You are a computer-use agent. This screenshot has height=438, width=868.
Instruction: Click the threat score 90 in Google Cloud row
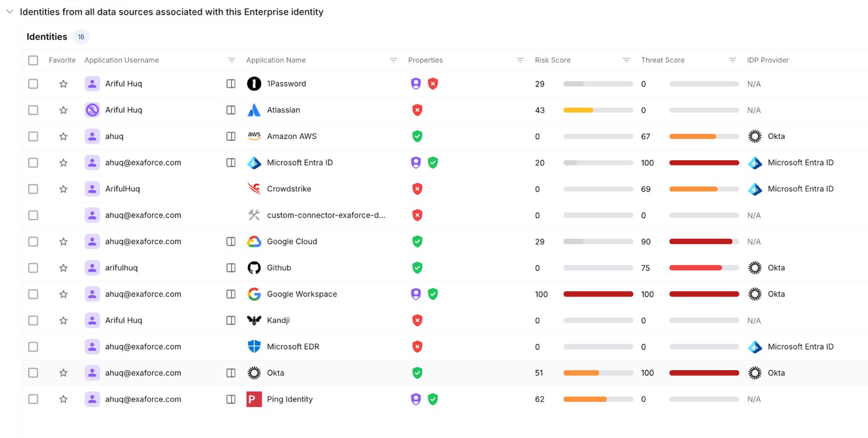coord(646,241)
